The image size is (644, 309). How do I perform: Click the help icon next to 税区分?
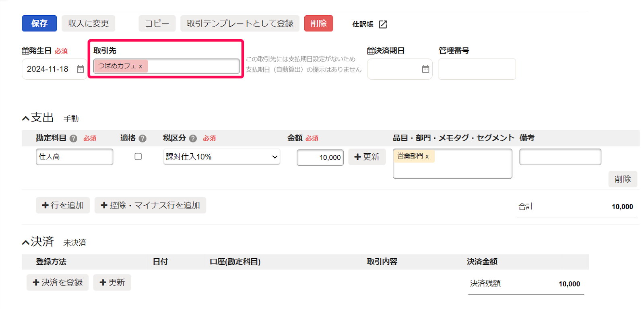(193, 138)
